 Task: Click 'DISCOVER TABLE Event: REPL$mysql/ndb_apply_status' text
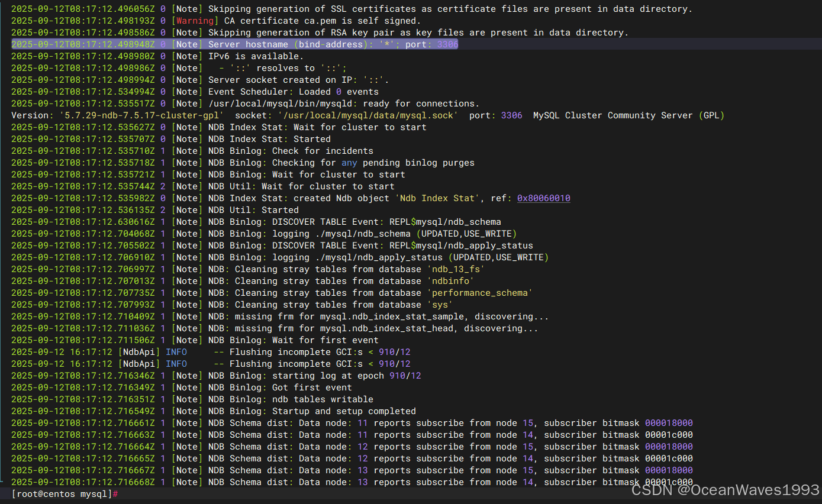click(402, 245)
